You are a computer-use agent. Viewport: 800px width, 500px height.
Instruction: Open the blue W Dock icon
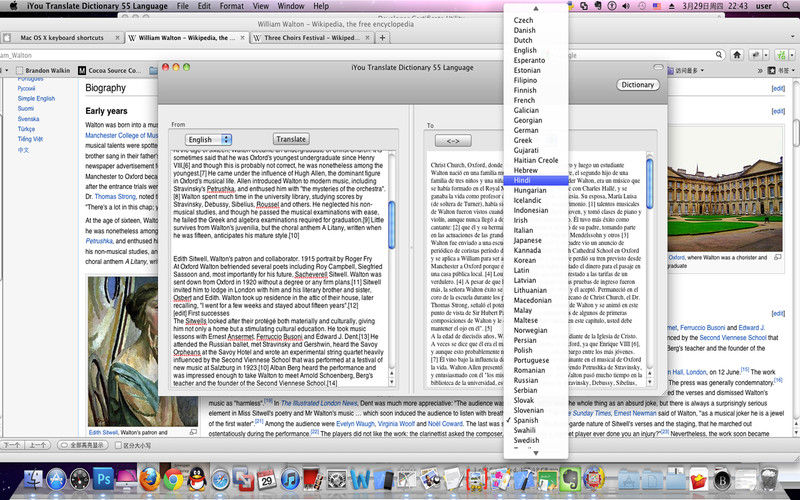(360, 480)
